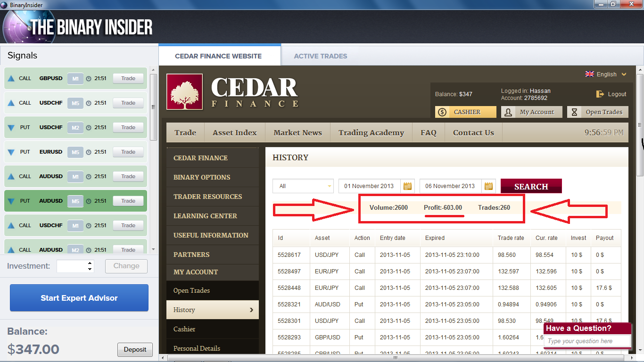The height and width of the screenshot is (362, 644).
Task: Open the sidebar Learning Center section
Action: coord(213,216)
